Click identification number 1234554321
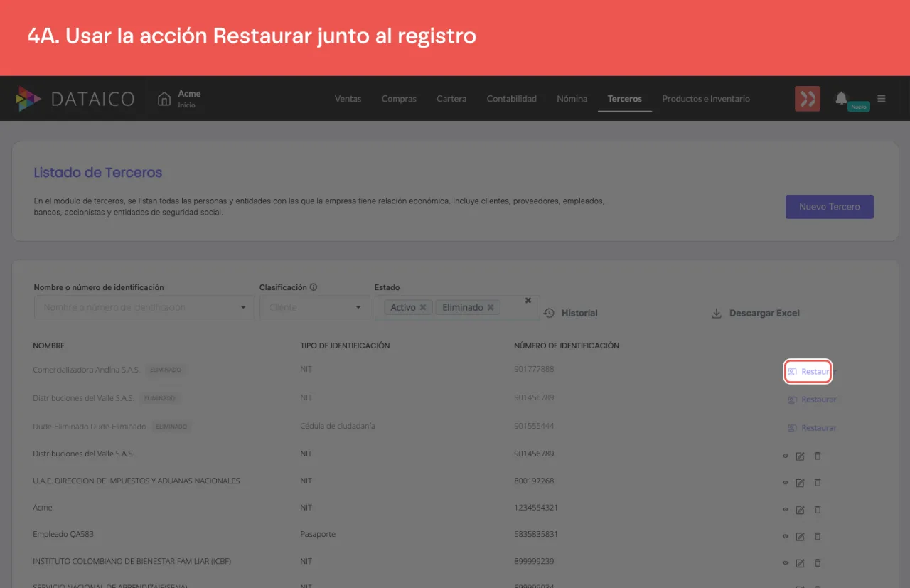The image size is (910, 588). coord(536,508)
